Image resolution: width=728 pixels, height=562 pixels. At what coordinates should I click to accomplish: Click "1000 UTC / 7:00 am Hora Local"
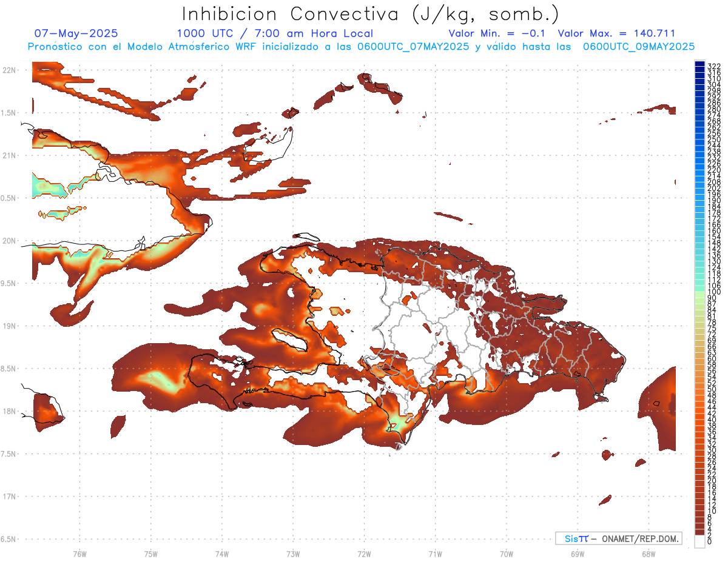tap(275, 33)
